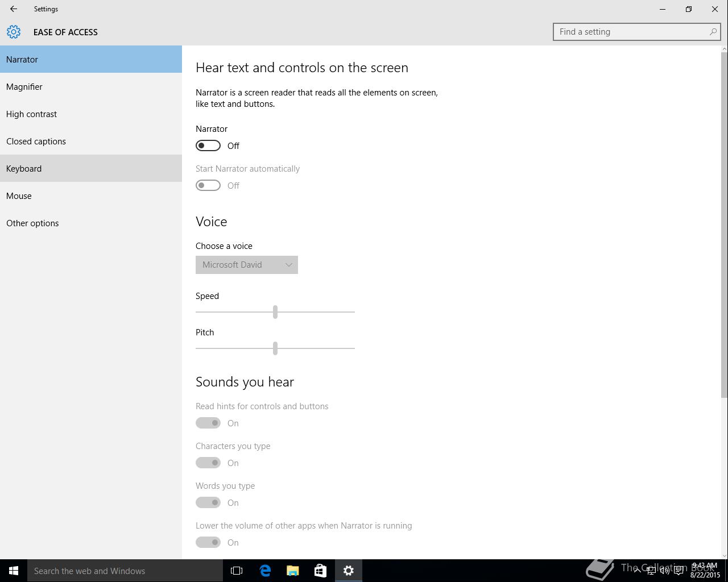Click the taskbar clock and date
728x582 pixels.
705,571
